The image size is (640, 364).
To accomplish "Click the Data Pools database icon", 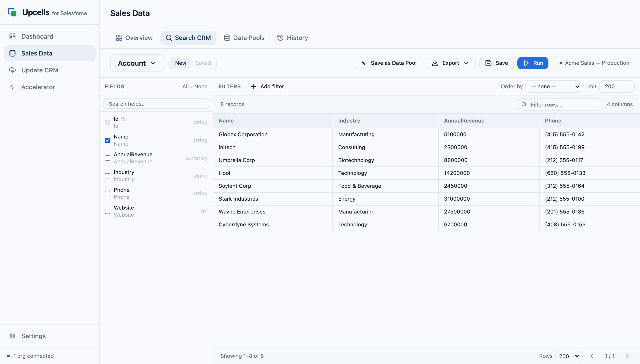I will (x=227, y=38).
